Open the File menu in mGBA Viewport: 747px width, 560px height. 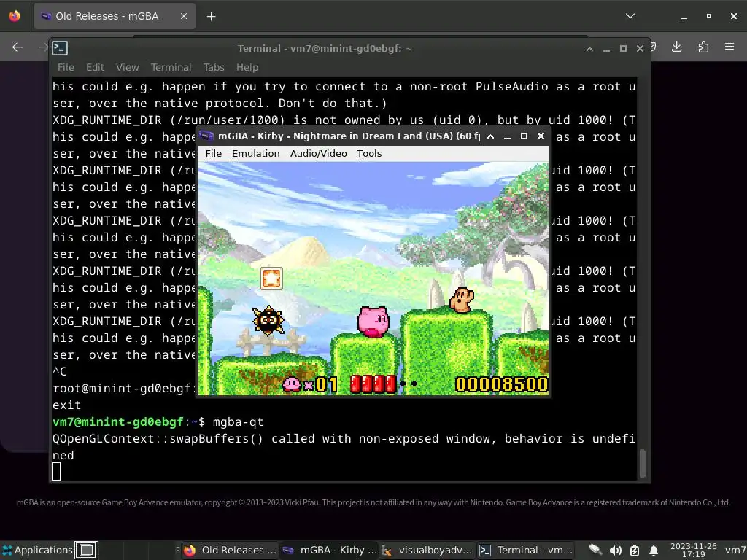[213, 153]
